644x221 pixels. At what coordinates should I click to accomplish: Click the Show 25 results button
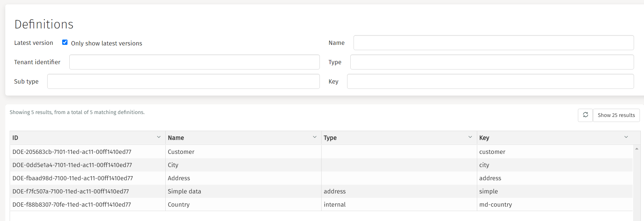tap(616, 115)
